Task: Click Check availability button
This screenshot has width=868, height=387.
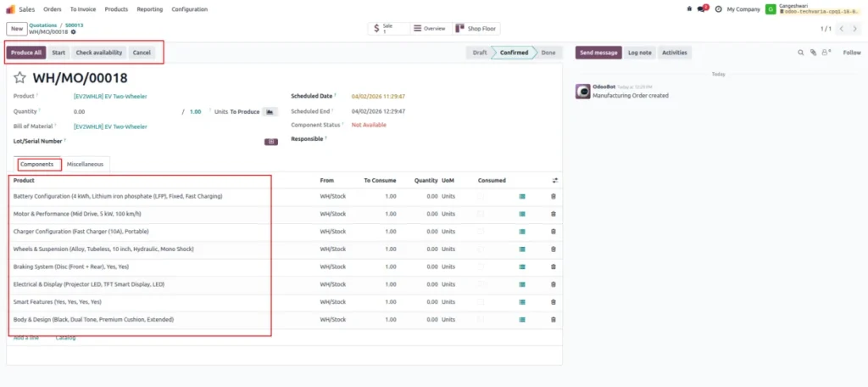Action: 99,53
